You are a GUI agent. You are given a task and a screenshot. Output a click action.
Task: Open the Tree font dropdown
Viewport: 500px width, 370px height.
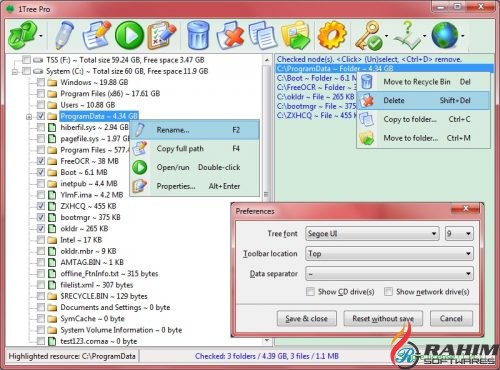372,234
